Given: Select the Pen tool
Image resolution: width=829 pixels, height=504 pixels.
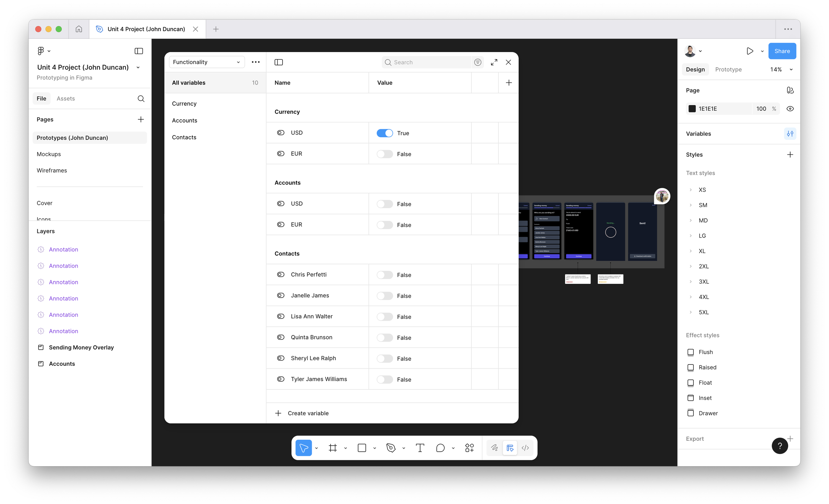Looking at the screenshot, I should point(391,448).
